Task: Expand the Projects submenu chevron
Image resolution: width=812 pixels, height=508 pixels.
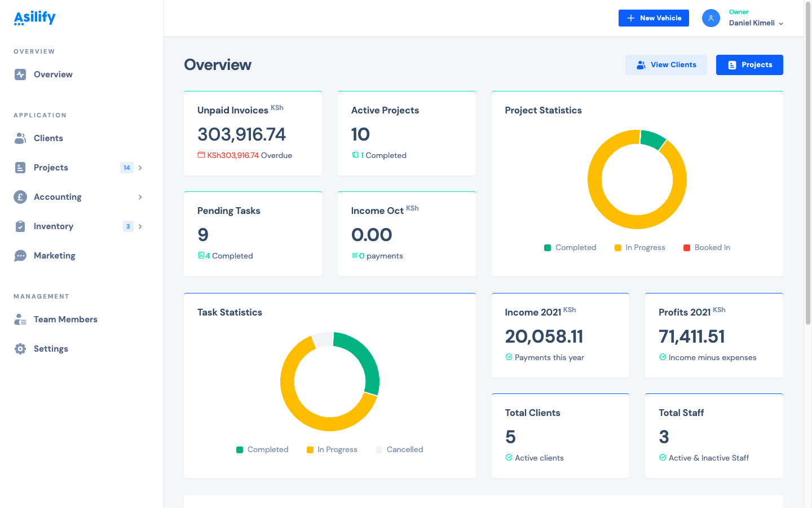Action: (x=140, y=168)
